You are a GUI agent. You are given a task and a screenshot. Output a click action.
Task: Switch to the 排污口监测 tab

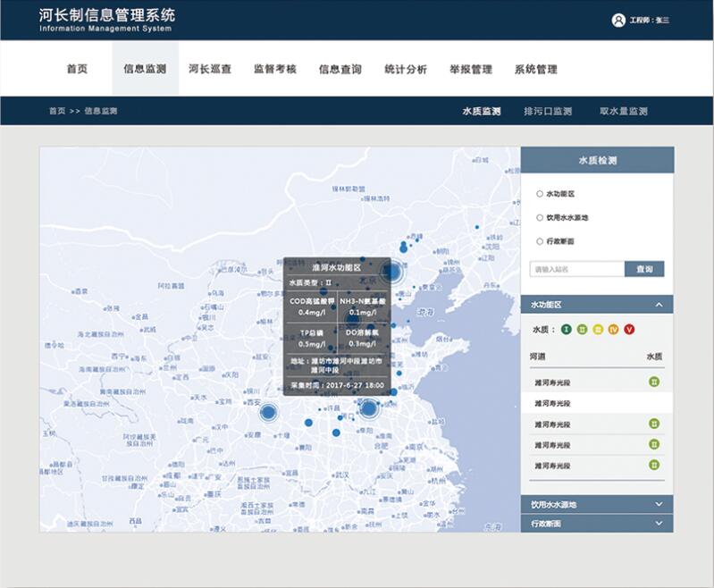click(548, 112)
